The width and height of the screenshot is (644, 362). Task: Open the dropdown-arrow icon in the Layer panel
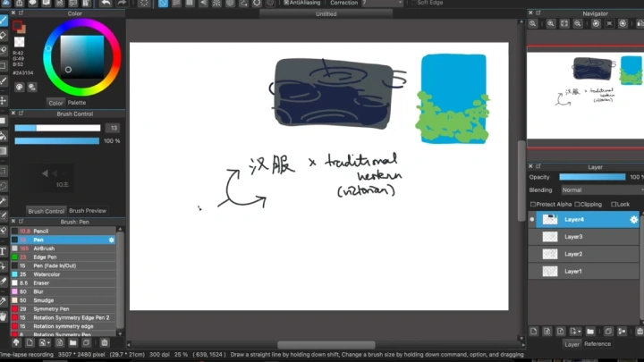575,332
